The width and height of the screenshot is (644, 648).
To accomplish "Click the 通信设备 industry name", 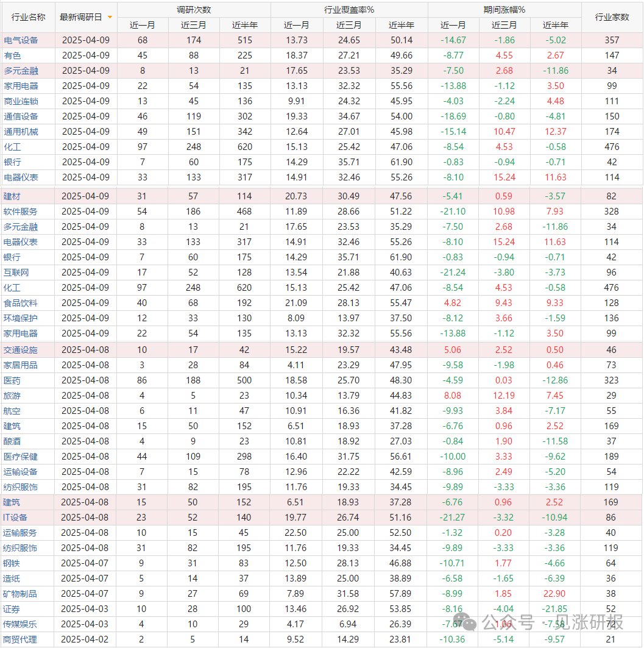I will coord(21,116).
